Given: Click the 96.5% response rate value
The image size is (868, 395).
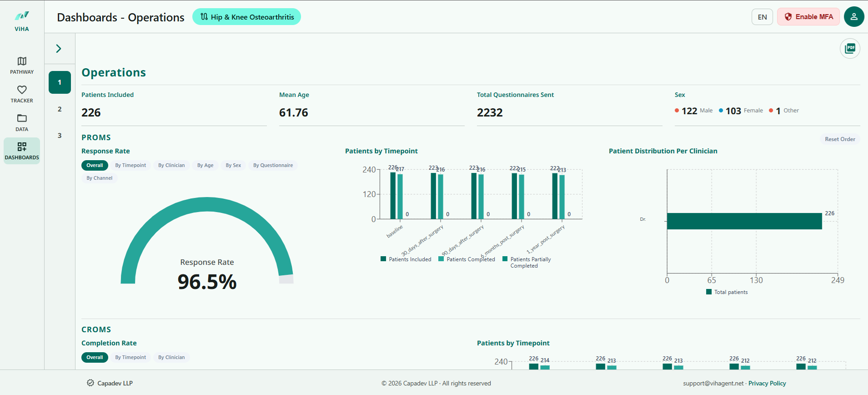Looking at the screenshot, I should point(207,282).
